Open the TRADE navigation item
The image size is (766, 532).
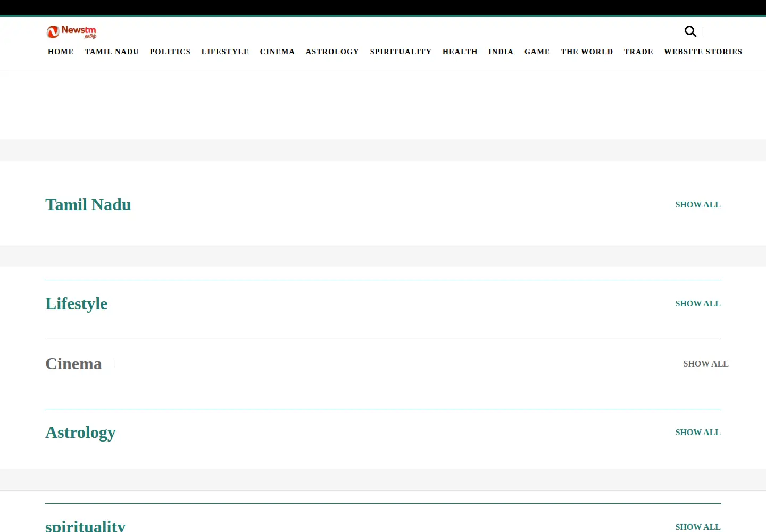(638, 52)
